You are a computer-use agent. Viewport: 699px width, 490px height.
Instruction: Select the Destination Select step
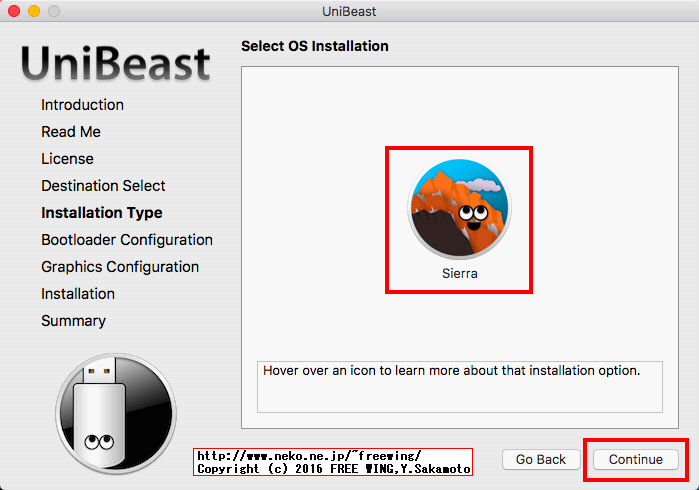(x=103, y=185)
